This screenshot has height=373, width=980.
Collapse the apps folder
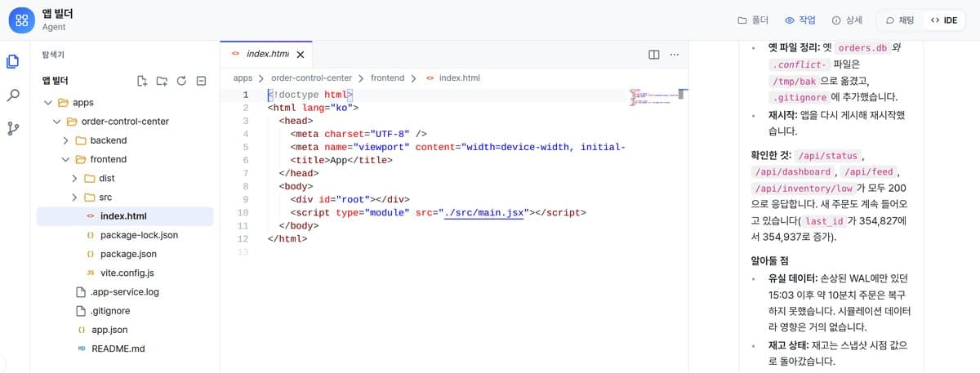(125, 103)
